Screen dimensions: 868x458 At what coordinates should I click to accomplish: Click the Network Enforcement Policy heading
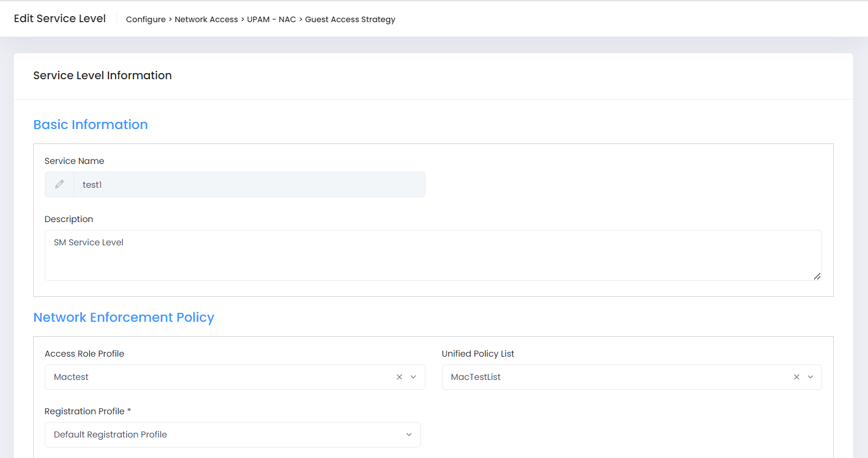click(x=123, y=317)
